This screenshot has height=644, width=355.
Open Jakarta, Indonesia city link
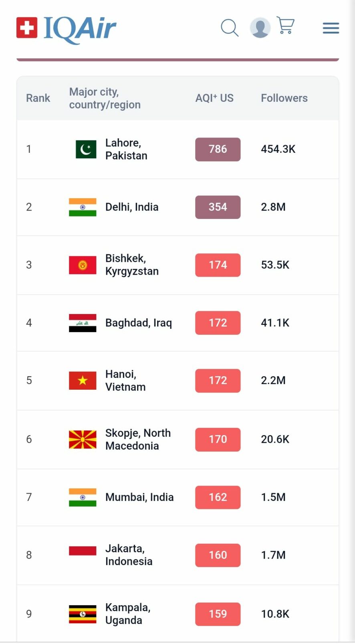[x=129, y=555]
